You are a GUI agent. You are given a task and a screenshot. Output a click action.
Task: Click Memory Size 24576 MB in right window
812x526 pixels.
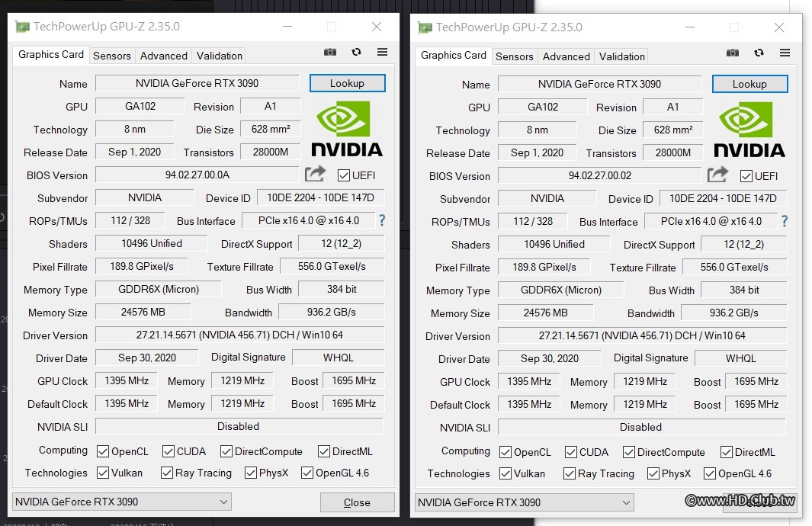coord(545,313)
